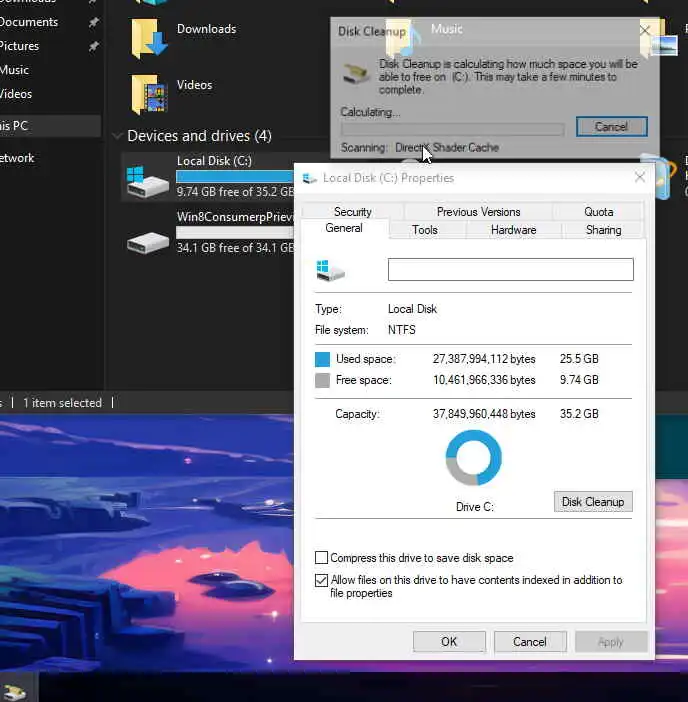Screen dimensions: 688x702
Task: Select Documents in navigation pane
Action: 29,22
